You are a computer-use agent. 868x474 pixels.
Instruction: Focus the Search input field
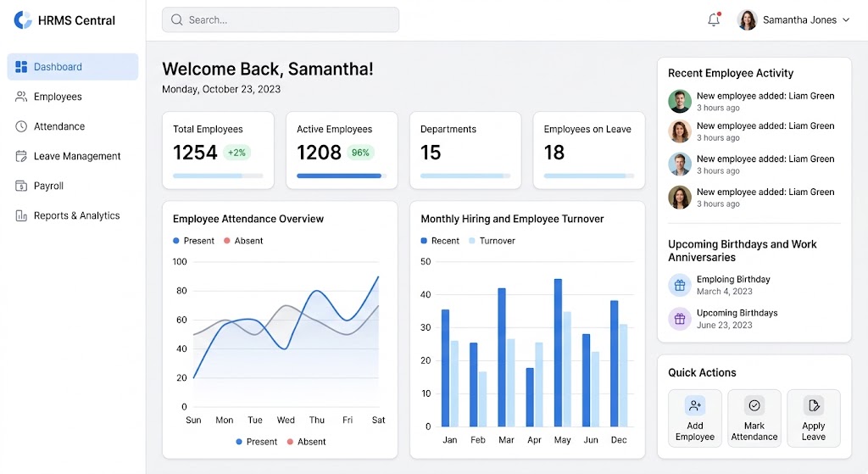pos(280,20)
